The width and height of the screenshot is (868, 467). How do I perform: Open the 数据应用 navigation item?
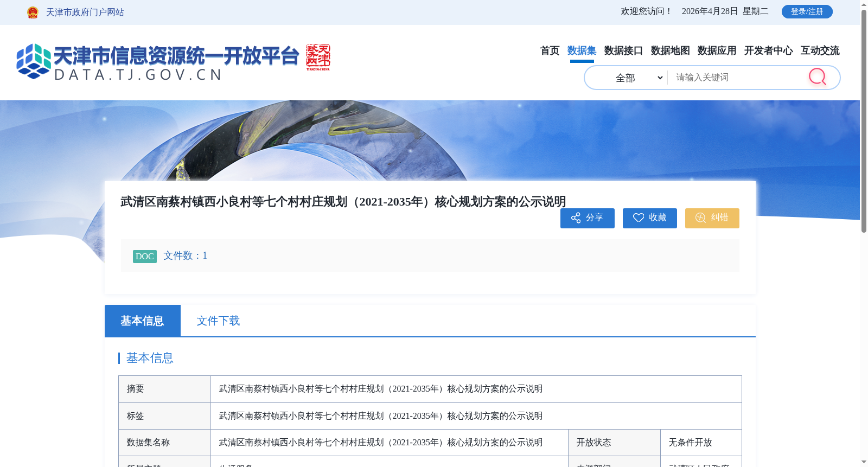click(x=717, y=50)
